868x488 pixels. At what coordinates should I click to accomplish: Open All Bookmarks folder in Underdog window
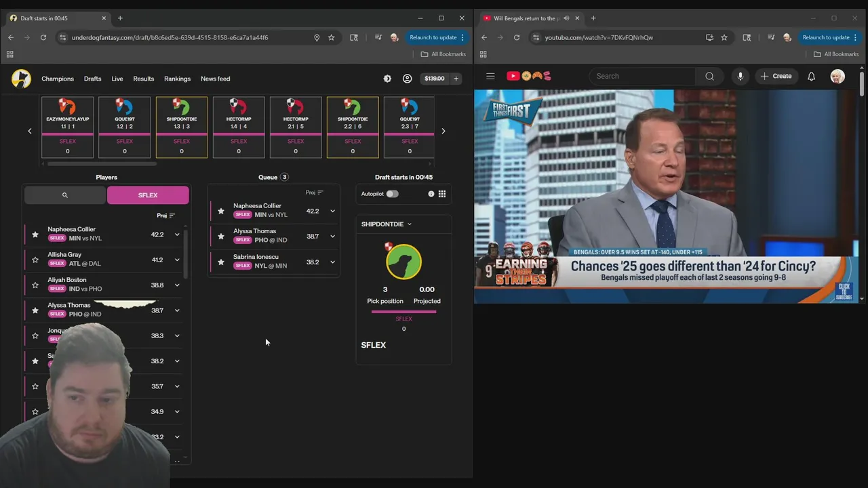click(443, 54)
